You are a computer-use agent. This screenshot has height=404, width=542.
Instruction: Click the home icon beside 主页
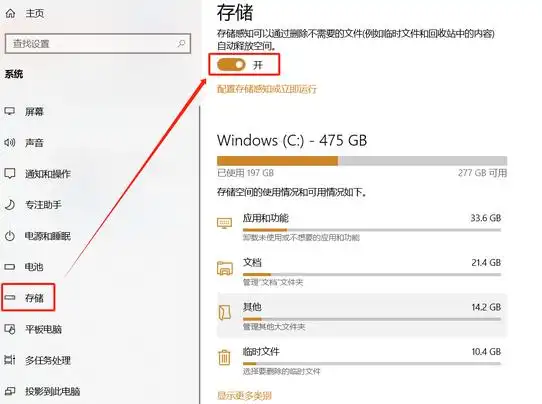coord(10,13)
